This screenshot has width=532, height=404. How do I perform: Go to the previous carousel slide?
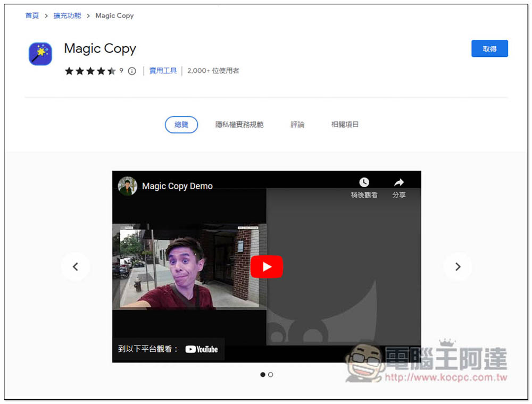click(x=76, y=267)
